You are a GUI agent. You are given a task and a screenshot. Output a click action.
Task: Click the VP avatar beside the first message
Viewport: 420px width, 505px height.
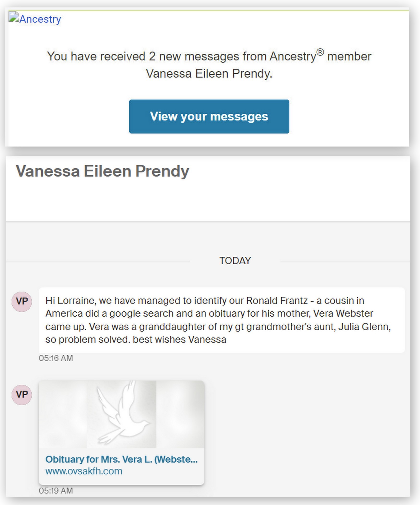[22, 301]
